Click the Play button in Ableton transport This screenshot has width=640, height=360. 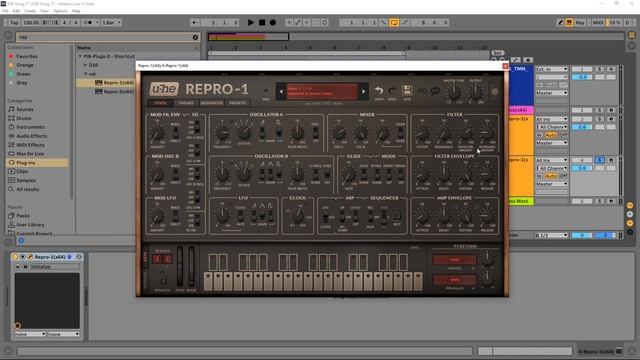pos(251,22)
